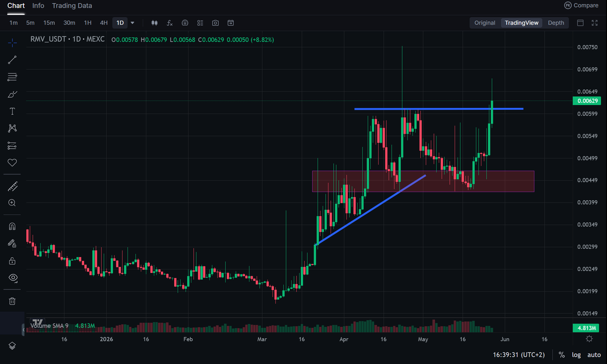Expand the collapsed left toolbar arrow

point(23,330)
